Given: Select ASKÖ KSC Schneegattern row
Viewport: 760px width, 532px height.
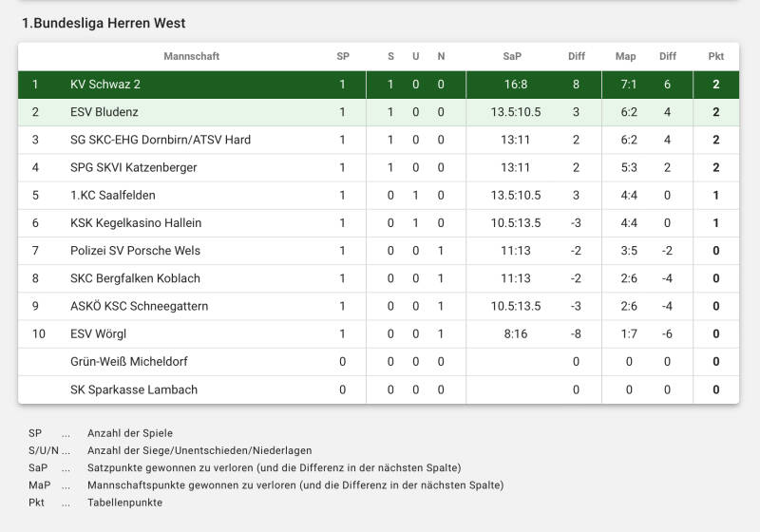Looking at the screenshot, I should click(139, 306).
